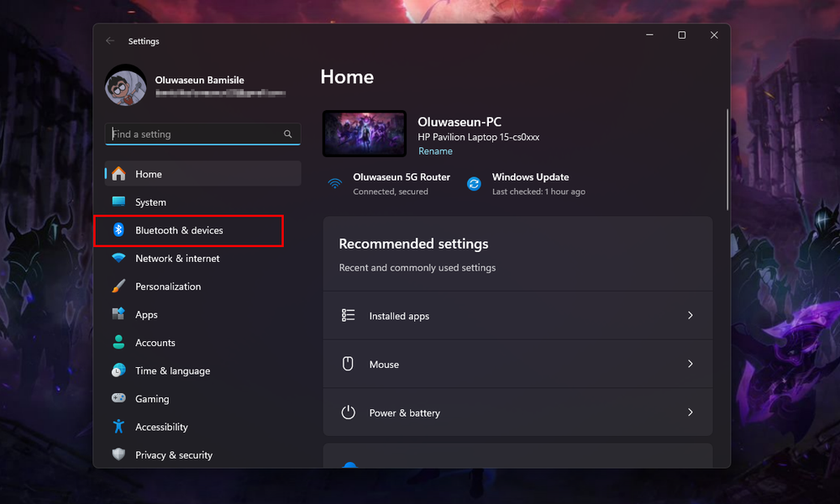Select the Accounts icon in the sidebar

tap(118, 342)
